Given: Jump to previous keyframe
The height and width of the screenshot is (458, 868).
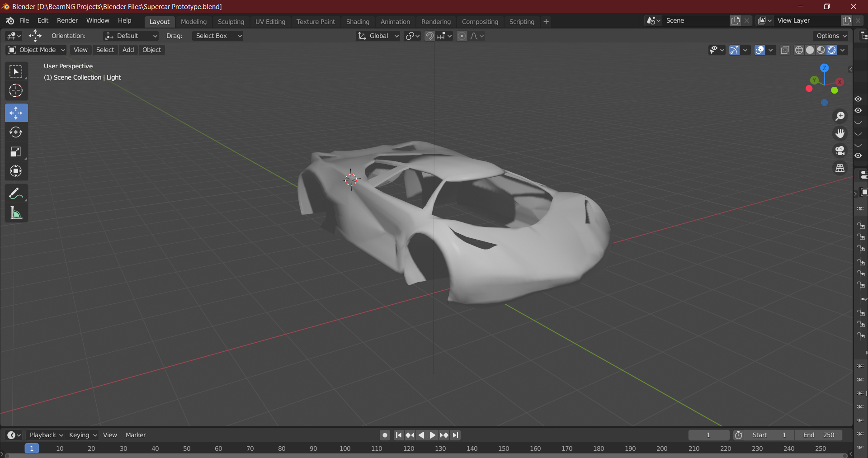Looking at the screenshot, I should 410,435.
